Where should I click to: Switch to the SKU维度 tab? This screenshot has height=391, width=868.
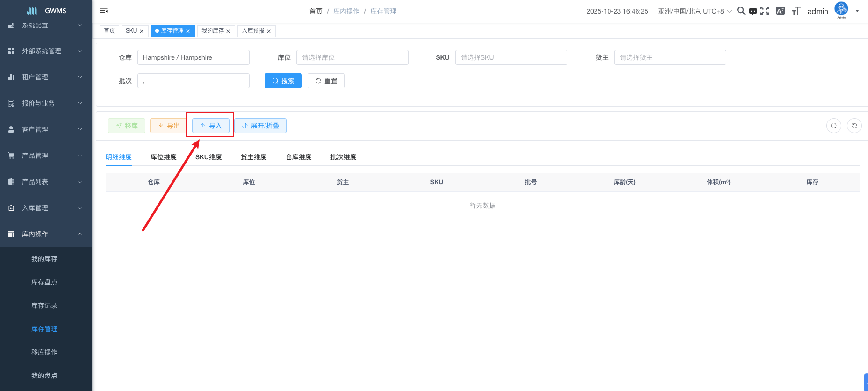(208, 157)
